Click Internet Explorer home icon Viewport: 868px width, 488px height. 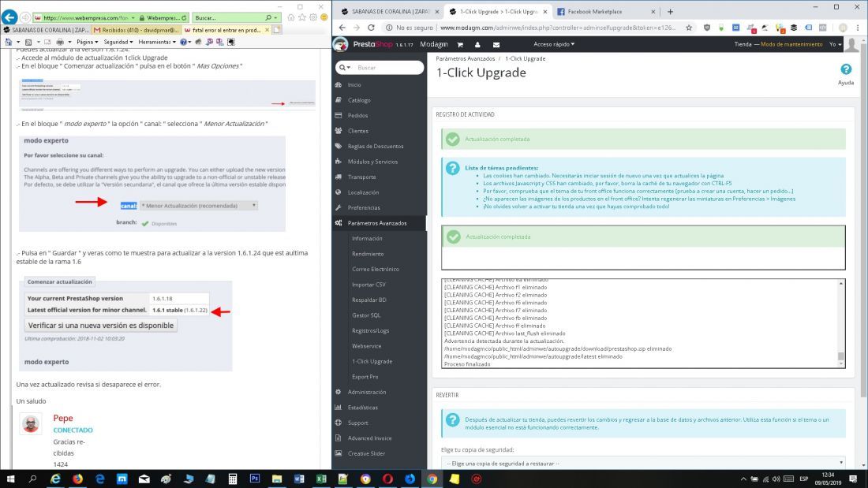click(x=290, y=17)
